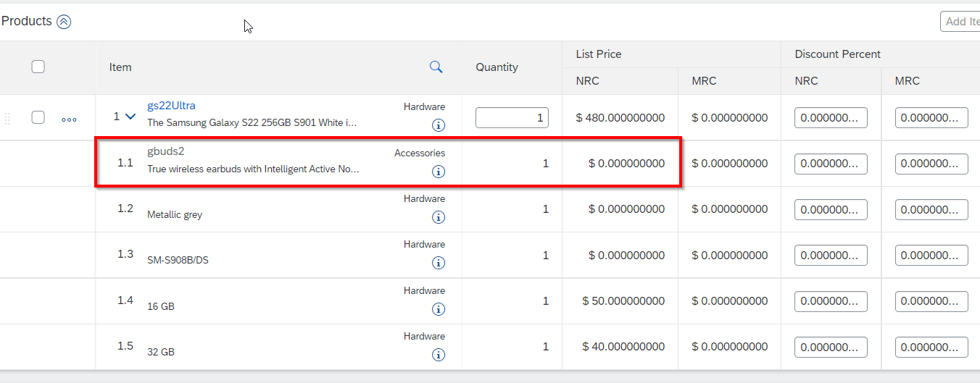980x383 pixels.
Task: Show info for SM-S908B/DS item
Action: click(439, 263)
